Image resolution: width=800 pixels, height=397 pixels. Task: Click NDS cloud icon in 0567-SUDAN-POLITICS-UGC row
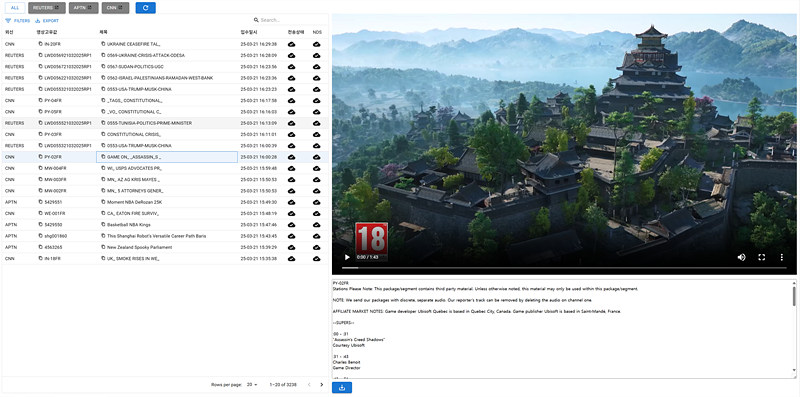point(316,67)
